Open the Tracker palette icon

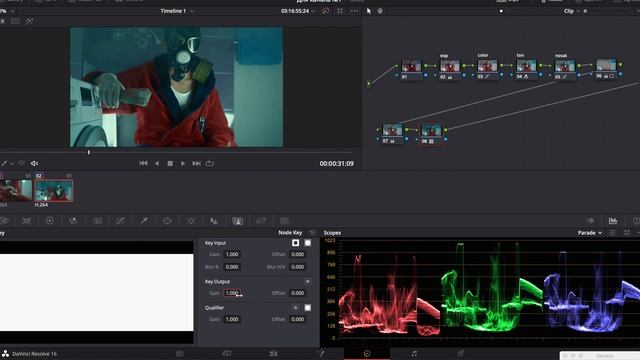[191, 221]
